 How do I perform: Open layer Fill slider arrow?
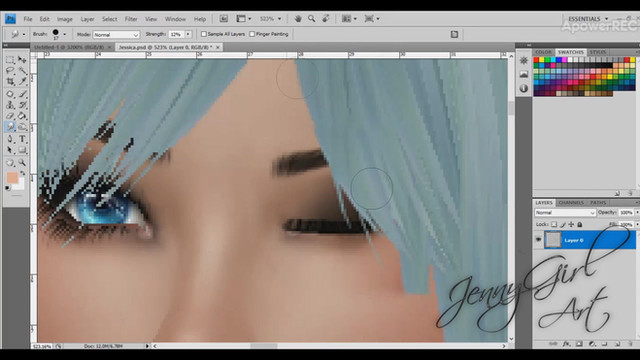coord(637,224)
